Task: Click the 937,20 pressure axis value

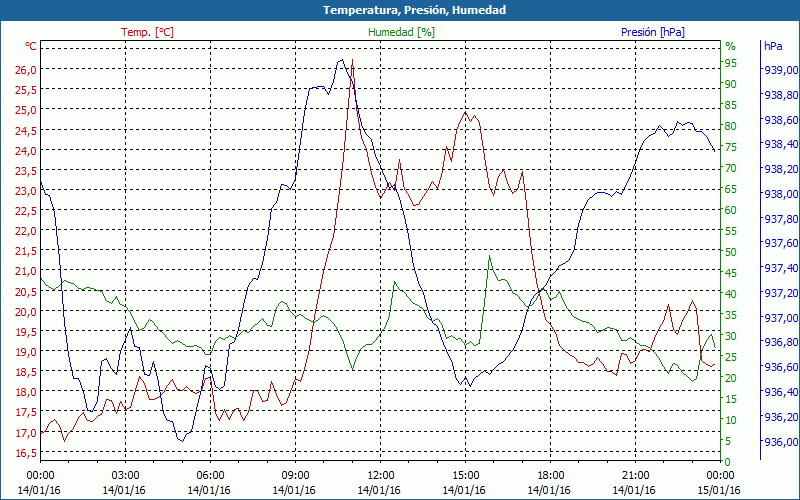Action: (782, 293)
